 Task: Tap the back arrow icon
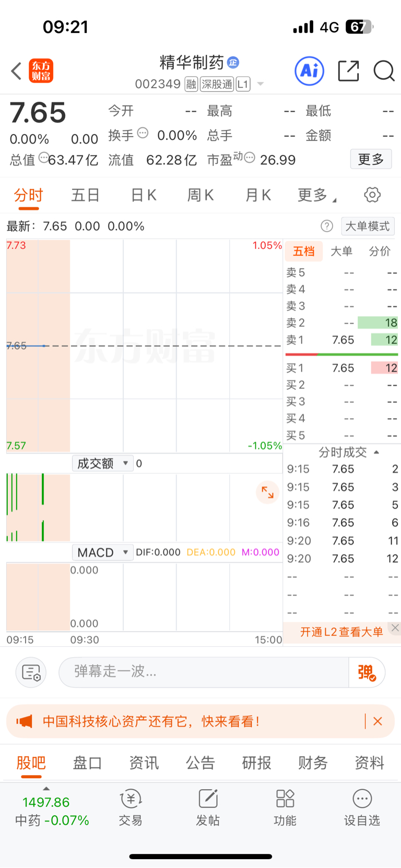16,71
